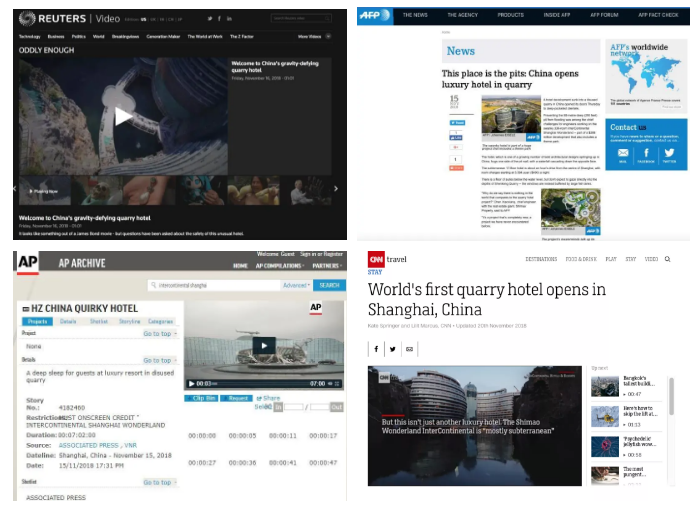Click previous arrow on Reuters video carousel

[x=15, y=187]
